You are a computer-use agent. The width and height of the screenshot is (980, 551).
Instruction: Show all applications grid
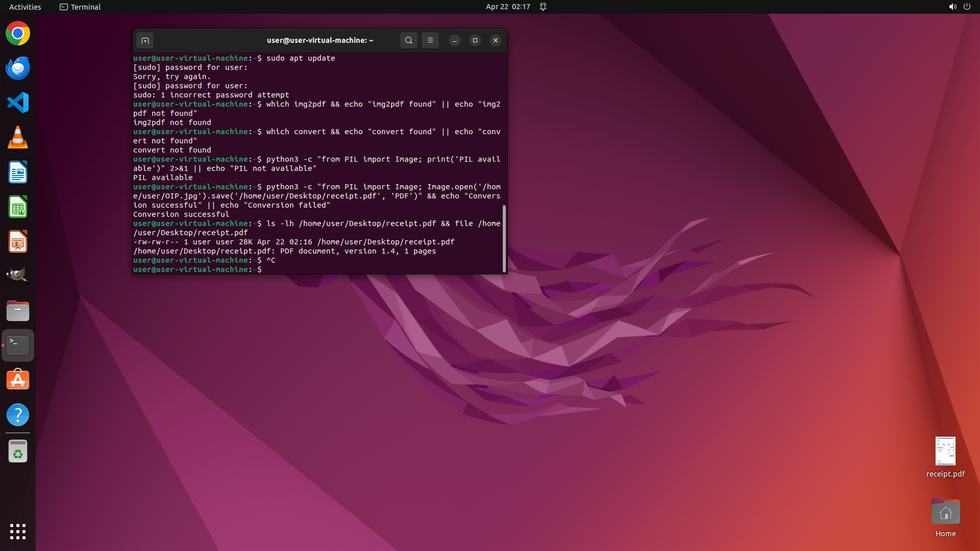pos(18,531)
